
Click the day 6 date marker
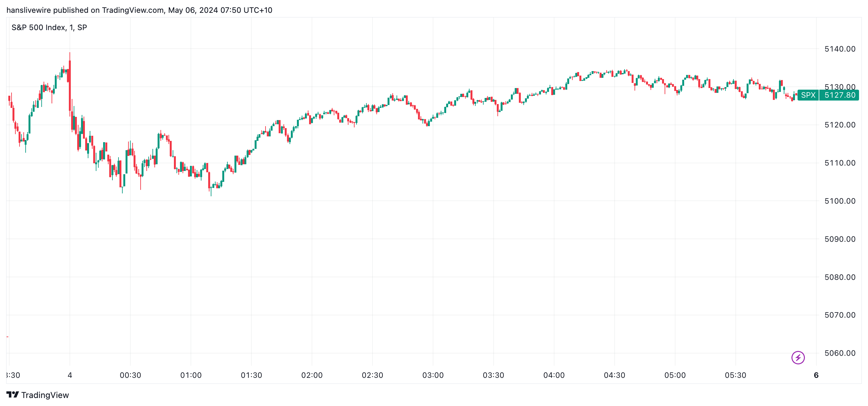[x=816, y=375]
